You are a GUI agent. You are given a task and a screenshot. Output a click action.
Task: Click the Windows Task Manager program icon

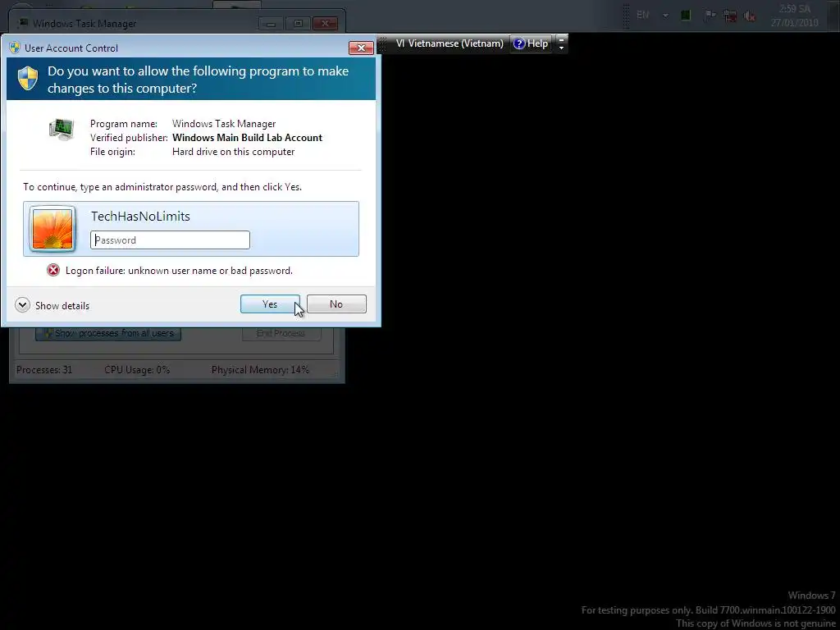pos(62,130)
